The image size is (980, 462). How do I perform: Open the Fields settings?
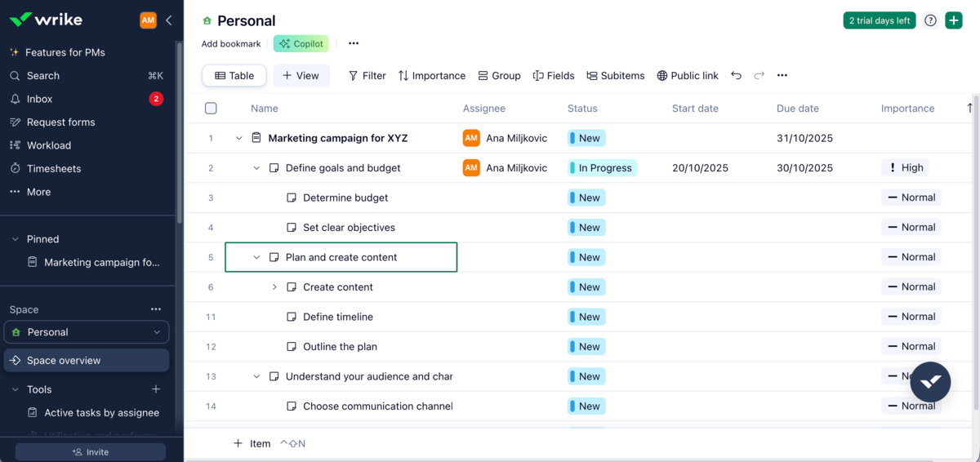554,76
